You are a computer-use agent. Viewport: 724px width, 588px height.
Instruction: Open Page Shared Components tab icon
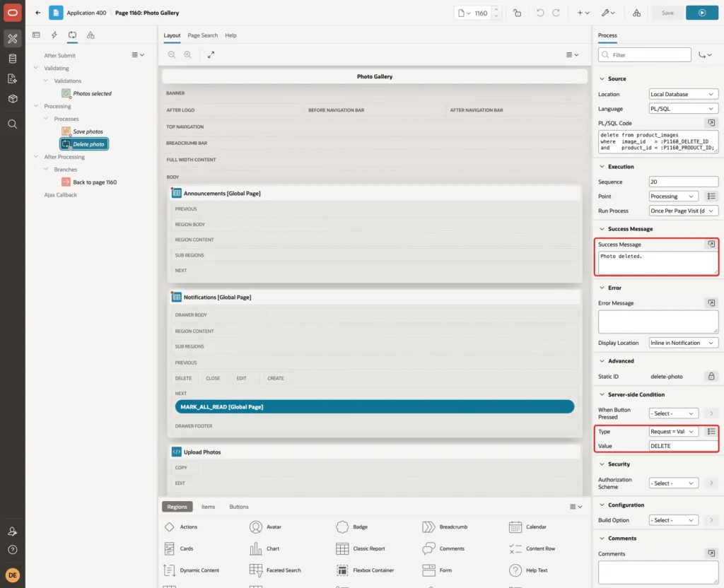pos(90,35)
